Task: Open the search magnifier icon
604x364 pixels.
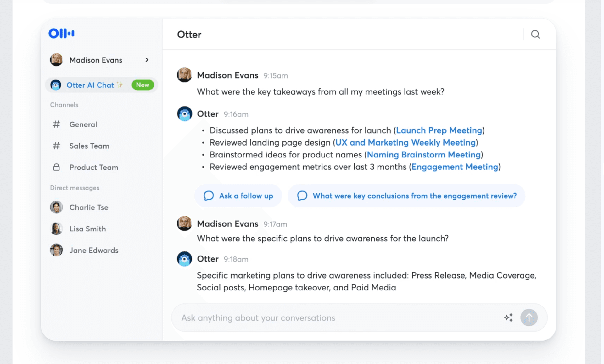Action: click(x=535, y=34)
